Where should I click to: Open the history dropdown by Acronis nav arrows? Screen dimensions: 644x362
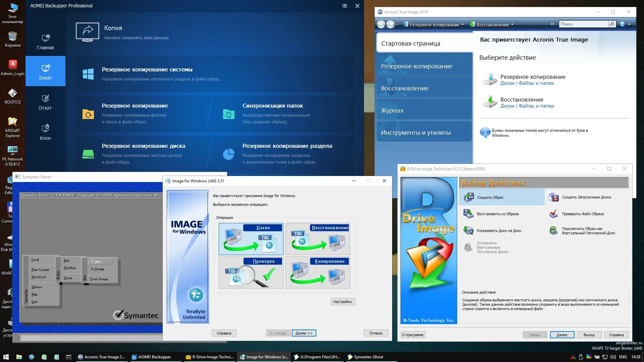pos(397,24)
